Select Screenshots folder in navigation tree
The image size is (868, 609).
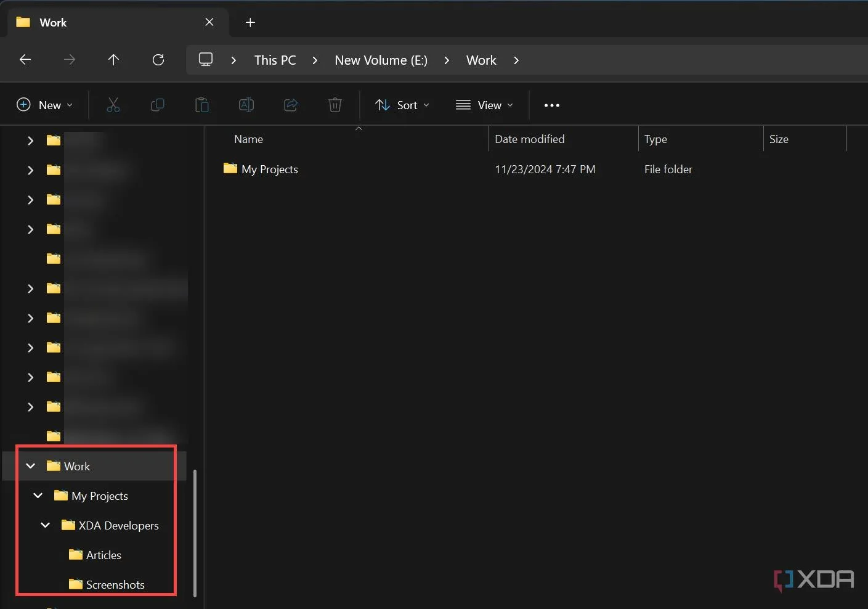[115, 585]
